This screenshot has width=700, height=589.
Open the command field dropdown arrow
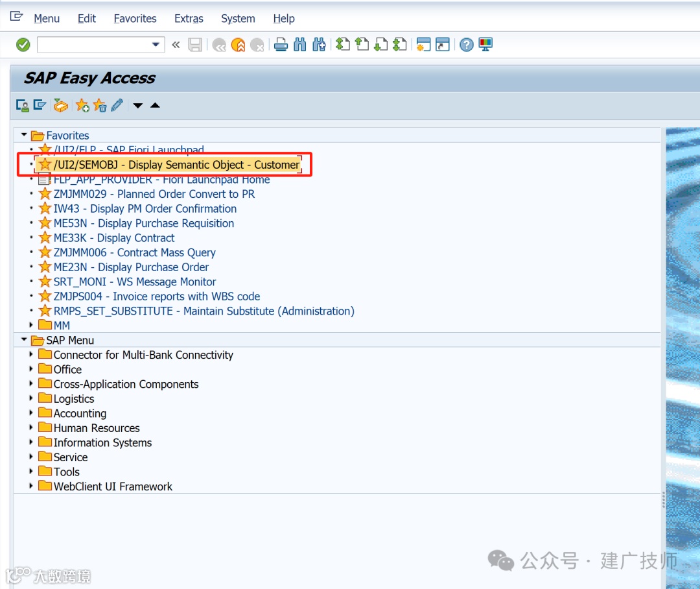pyautogui.click(x=156, y=45)
